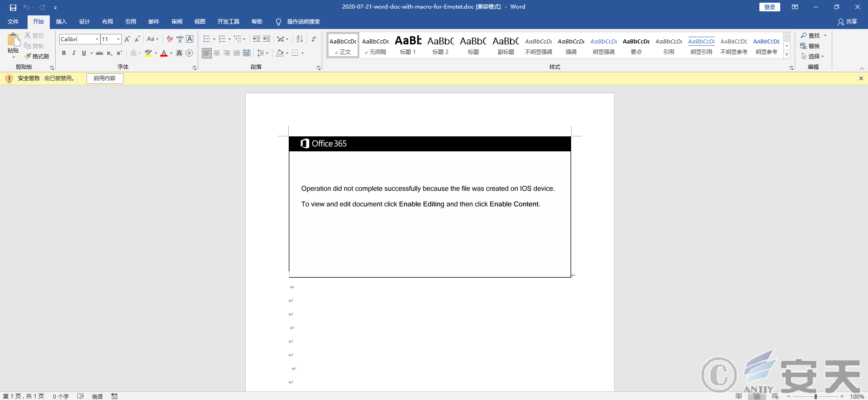Viewport: 868px width, 400px height.
Task: Click the Format Painter brush (格式刷)
Action: 37,56
